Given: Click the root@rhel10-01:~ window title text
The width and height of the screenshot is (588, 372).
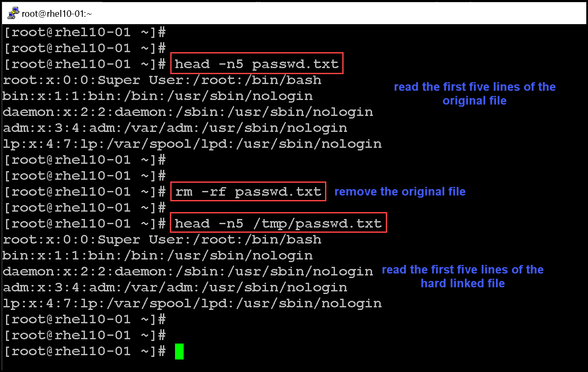Looking at the screenshot, I should [x=57, y=14].
